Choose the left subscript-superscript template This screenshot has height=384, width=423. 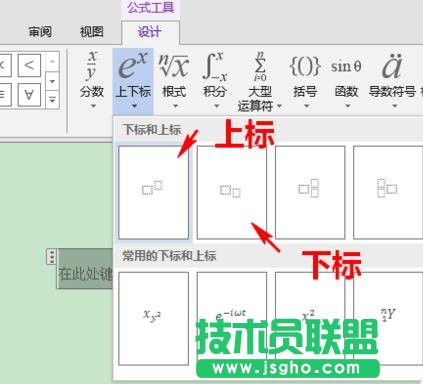pos(388,192)
